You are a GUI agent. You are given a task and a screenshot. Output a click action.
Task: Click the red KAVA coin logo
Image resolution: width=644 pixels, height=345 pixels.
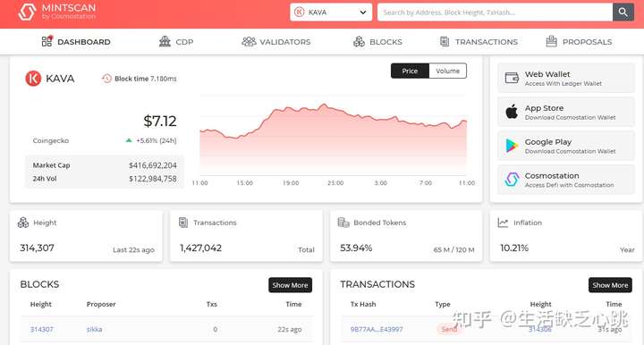33,79
